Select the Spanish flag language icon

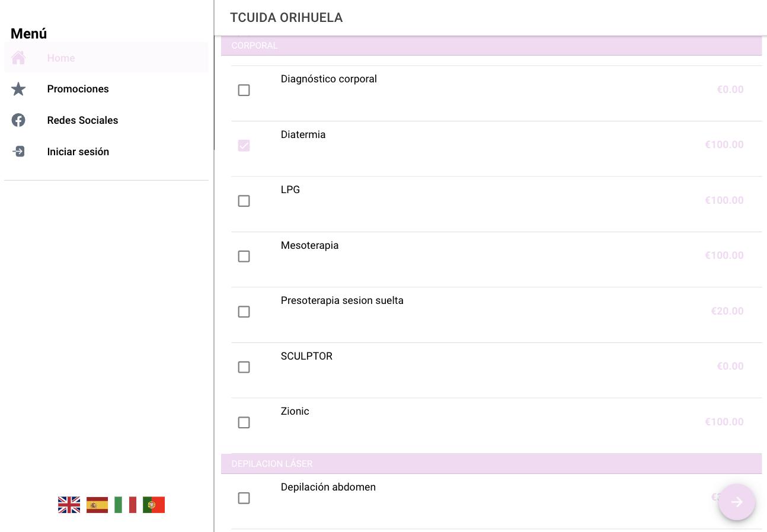click(97, 505)
